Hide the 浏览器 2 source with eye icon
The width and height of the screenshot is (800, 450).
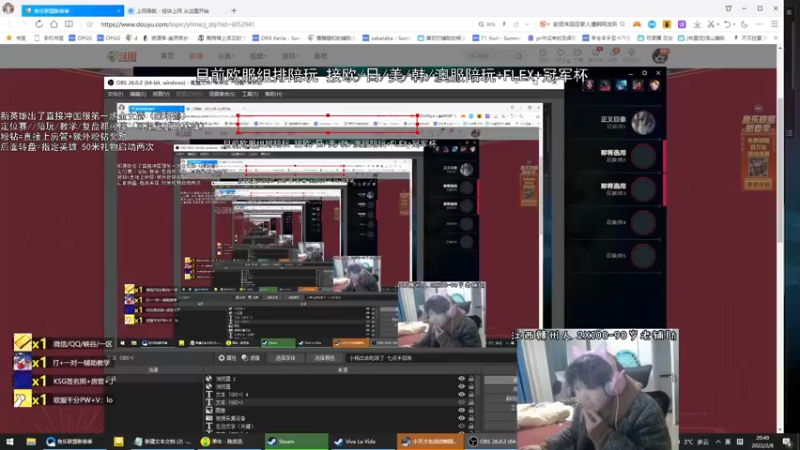tap(461, 379)
